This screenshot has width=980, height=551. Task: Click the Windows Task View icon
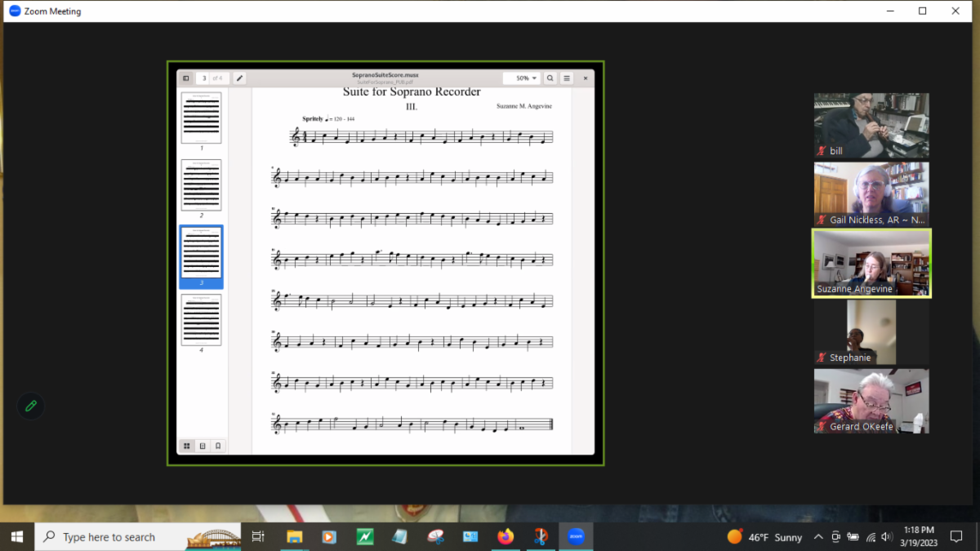point(258,536)
